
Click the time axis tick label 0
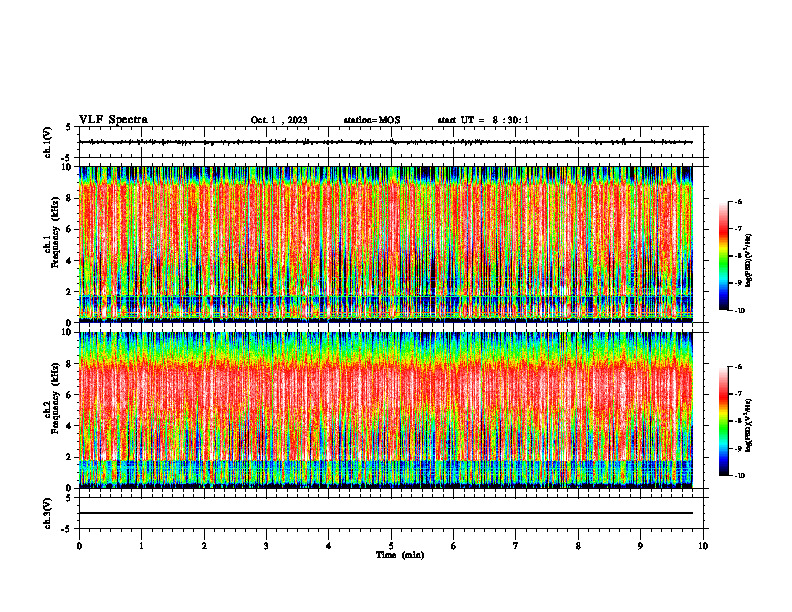79,546
